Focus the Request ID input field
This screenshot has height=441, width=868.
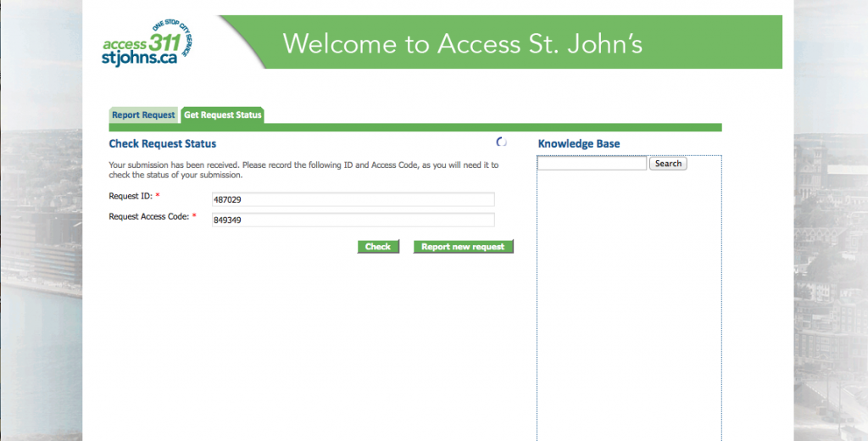pos(353,199)
